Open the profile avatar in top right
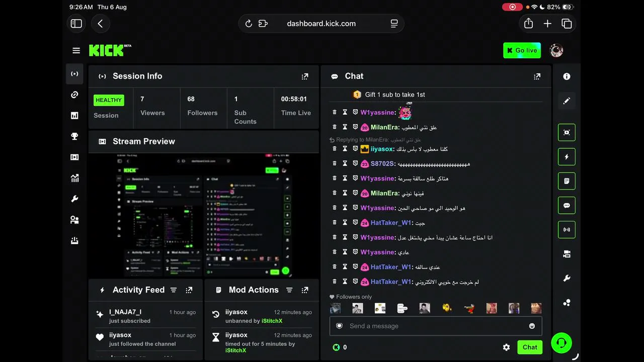The image size is (644, 362). 556,50
